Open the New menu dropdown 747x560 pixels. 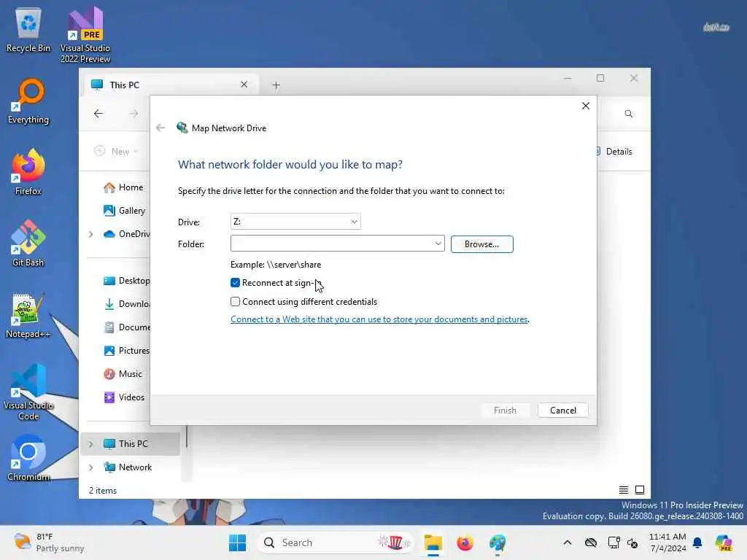(x=116, y=152)
